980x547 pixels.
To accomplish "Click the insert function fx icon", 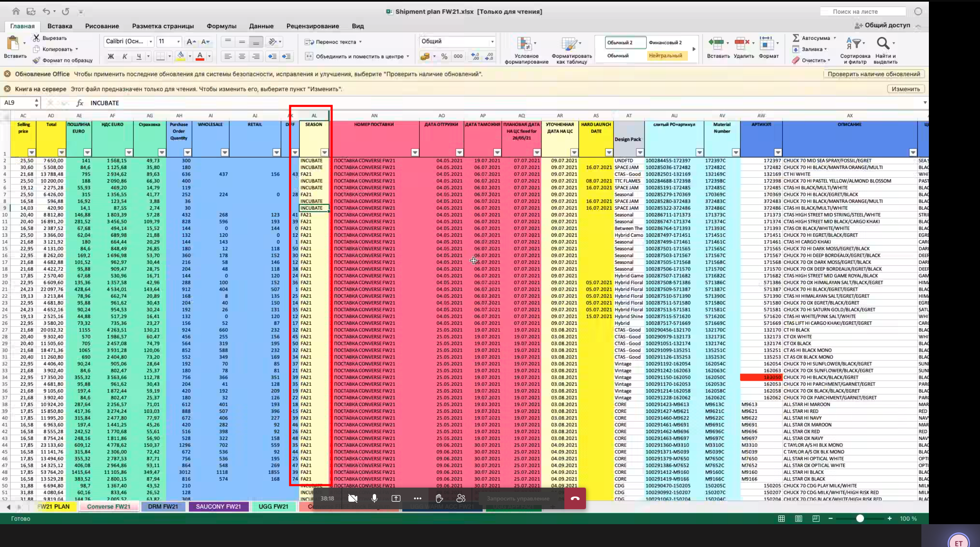I will (x=79, y=103).
